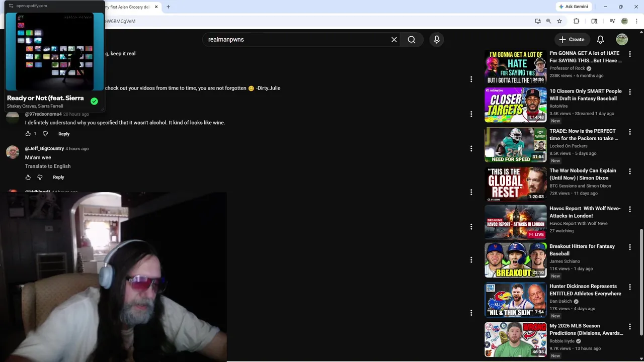Click the Locked On Packers channel name
The image size is (644, 362).
coord(569,146)
